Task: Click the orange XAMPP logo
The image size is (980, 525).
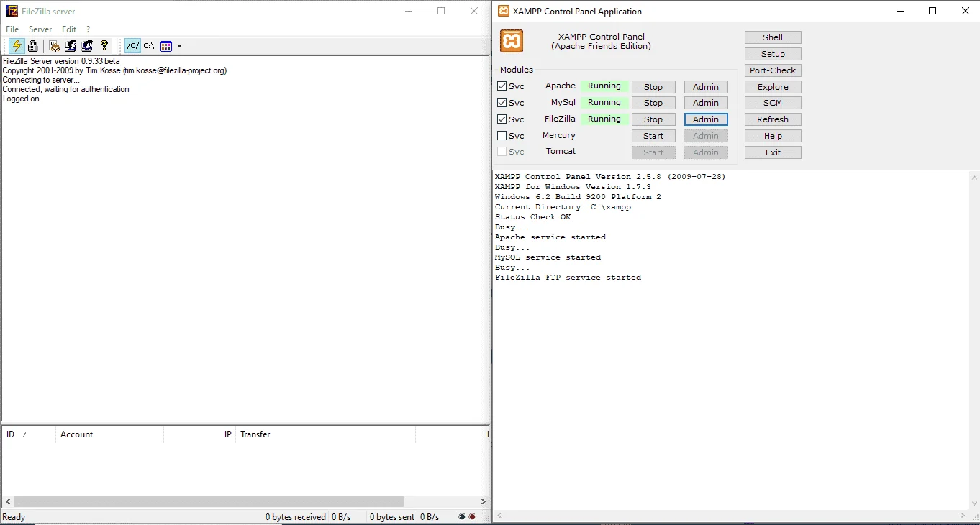Action: click(512, 41)
